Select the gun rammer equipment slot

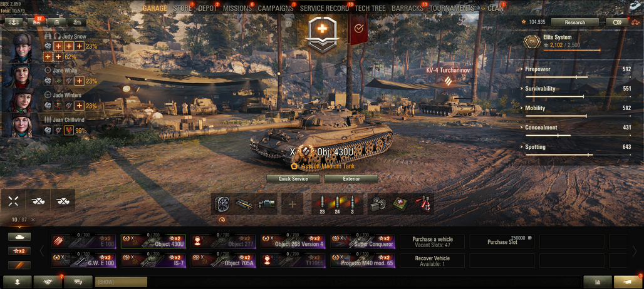[x=244, y=203]
